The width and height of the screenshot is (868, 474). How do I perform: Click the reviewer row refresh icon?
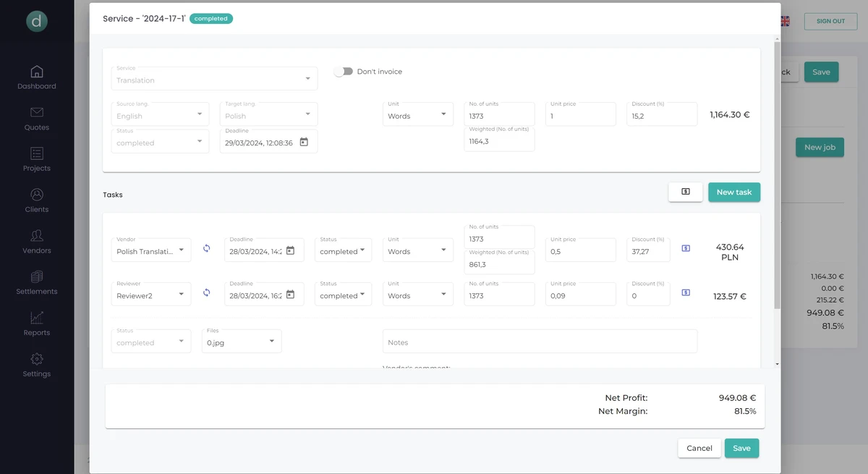(206, 293)
